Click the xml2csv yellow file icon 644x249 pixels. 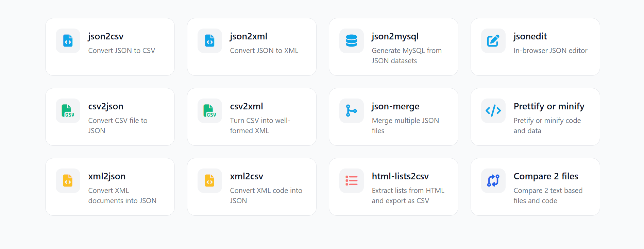point(210,181)
